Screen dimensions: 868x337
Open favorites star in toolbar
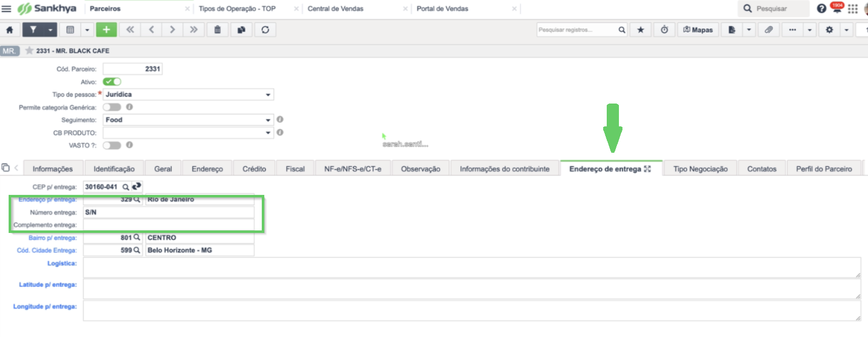coord(641,30)
